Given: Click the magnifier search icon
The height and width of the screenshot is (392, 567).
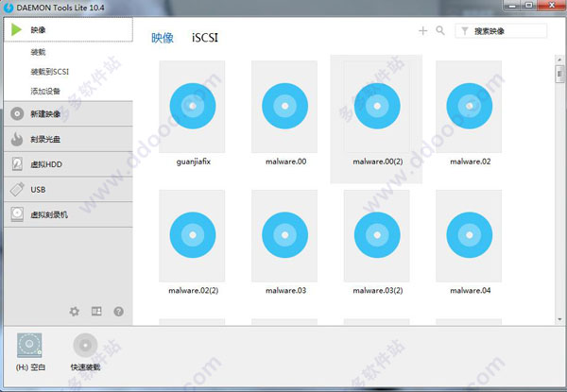Looking at the screenshot, I should tap(440, 30).
